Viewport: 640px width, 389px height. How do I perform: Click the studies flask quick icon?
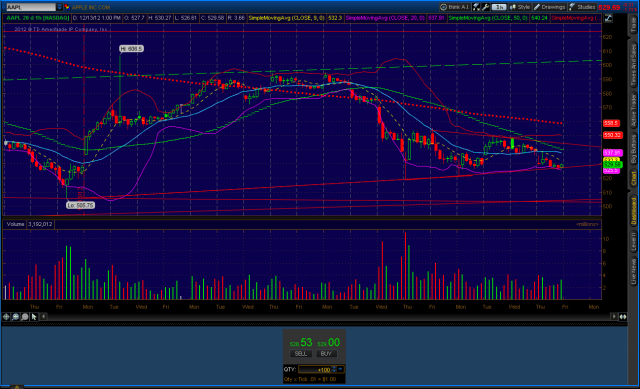[477, 7]
